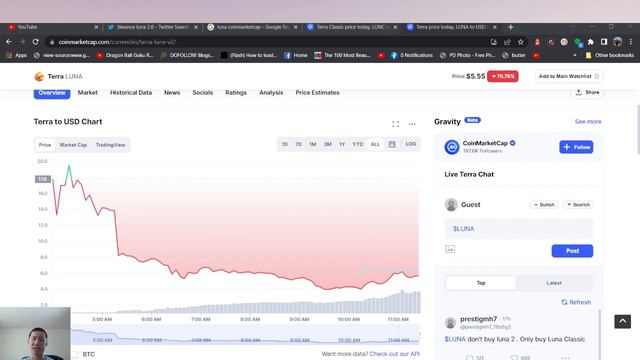
Task: Set chart range to 7D
Action: 298,144
